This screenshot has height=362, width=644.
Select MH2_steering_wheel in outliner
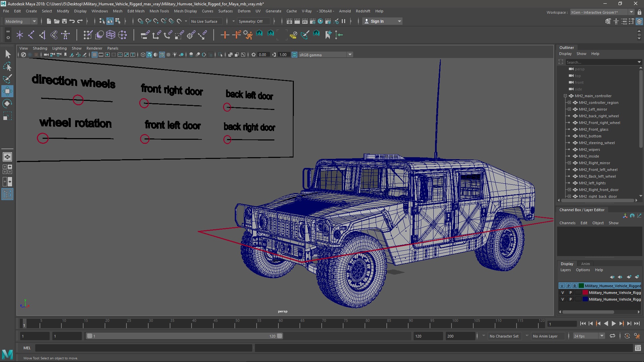pos(597,143)
